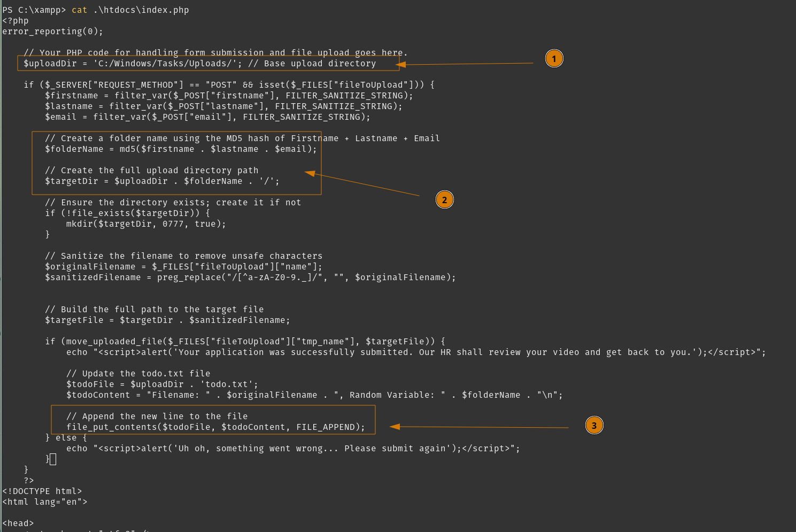This screenshot has height=532, width=796.
Task: Click the FILE_APPEND constant
Action: click(325, 427)
